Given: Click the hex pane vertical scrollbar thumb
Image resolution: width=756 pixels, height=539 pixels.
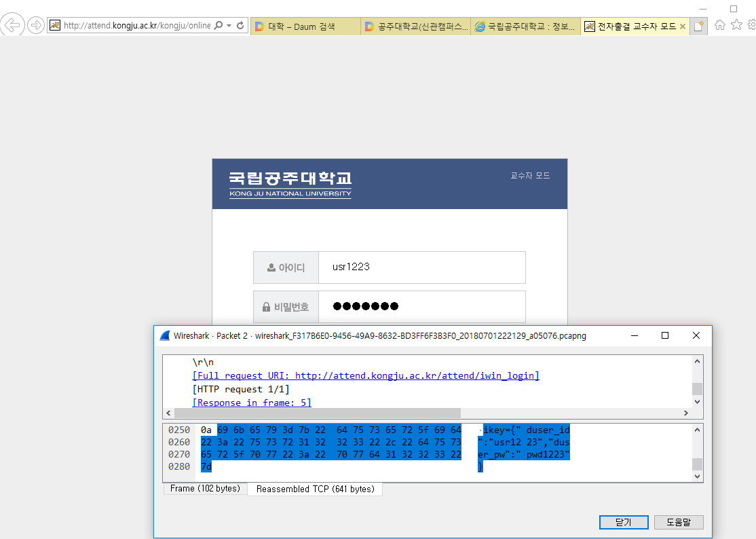Looking at the screenshot, I should pos(697,464).
